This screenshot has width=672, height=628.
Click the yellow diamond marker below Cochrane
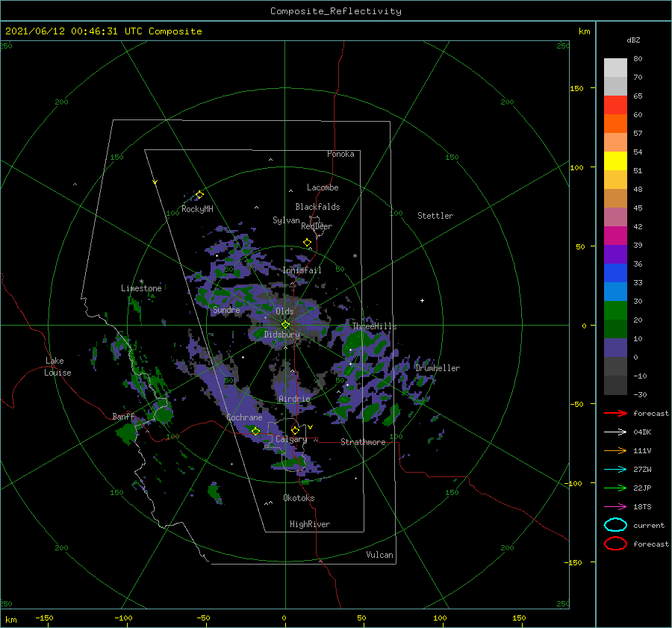(x=255, y=431)
